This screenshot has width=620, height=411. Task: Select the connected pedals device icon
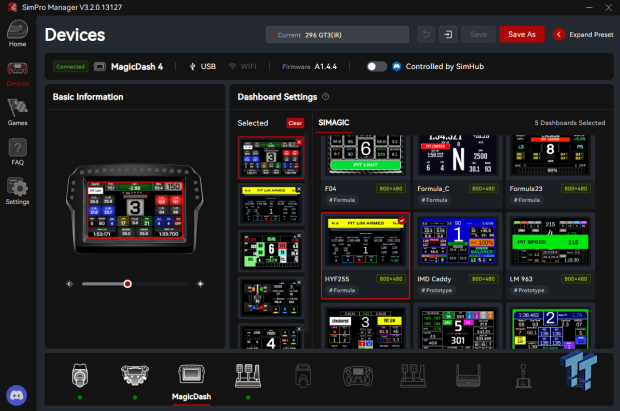[248, 375]
